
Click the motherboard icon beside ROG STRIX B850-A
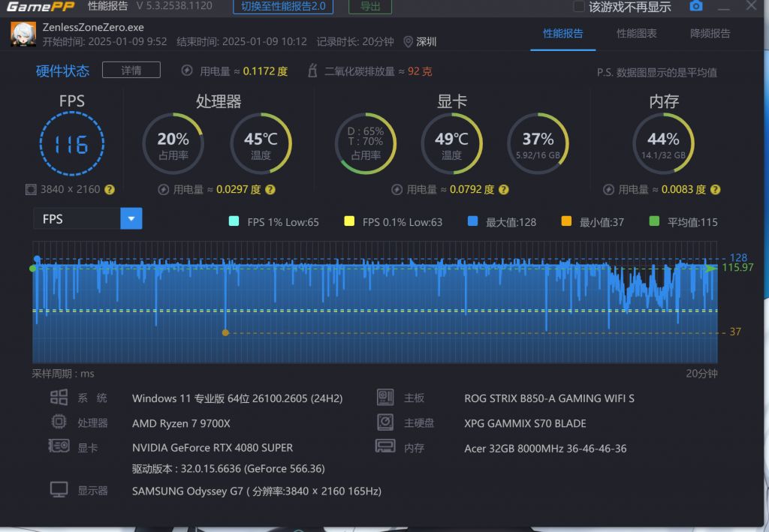coord(385,397)
